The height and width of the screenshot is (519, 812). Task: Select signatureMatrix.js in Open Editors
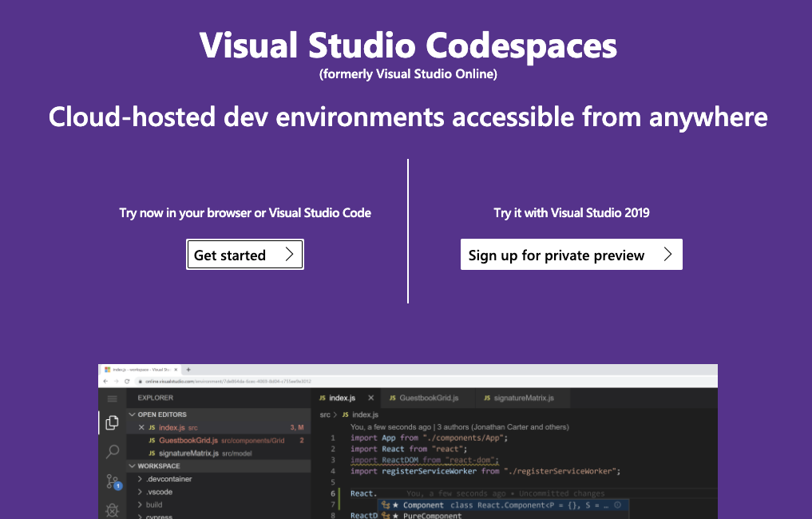(x=219, y=454)
